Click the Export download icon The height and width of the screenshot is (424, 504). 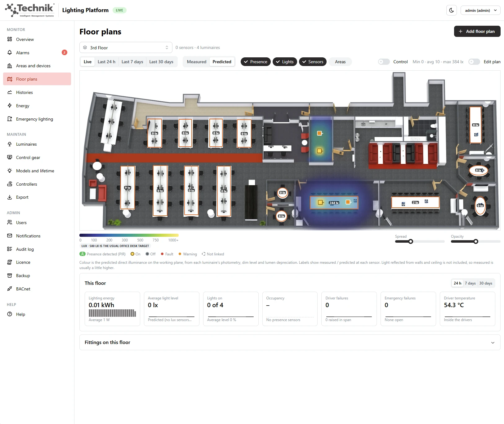tap(10, 197)
